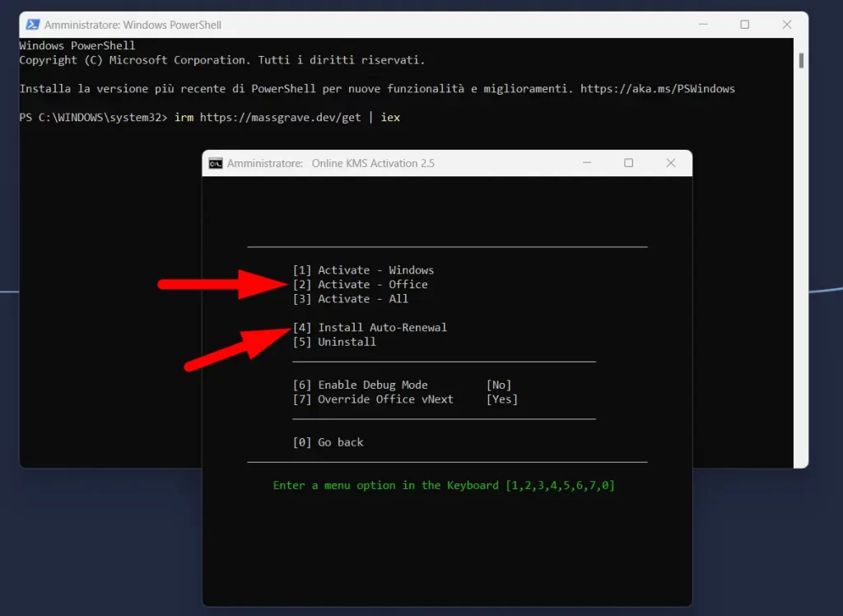The height and width of the screenshot is (616, 843).
Task: Click "[0] Go back" option text
Action: pyautogui.click(x=328, y=443)
